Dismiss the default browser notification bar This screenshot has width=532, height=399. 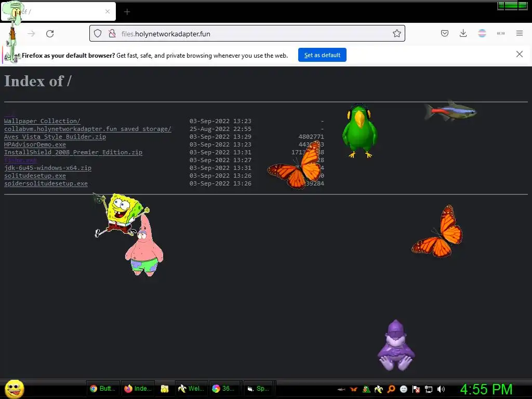click(x=519, y=54)
